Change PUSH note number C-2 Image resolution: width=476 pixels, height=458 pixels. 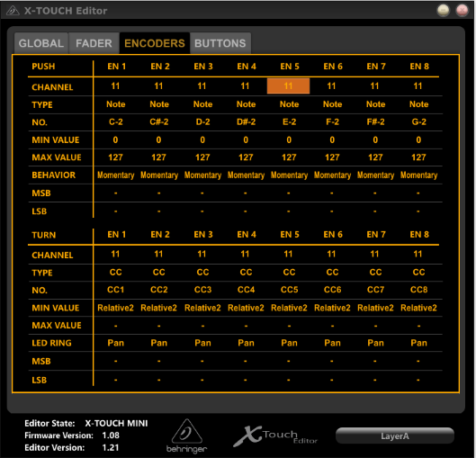[x=116, y=122]
